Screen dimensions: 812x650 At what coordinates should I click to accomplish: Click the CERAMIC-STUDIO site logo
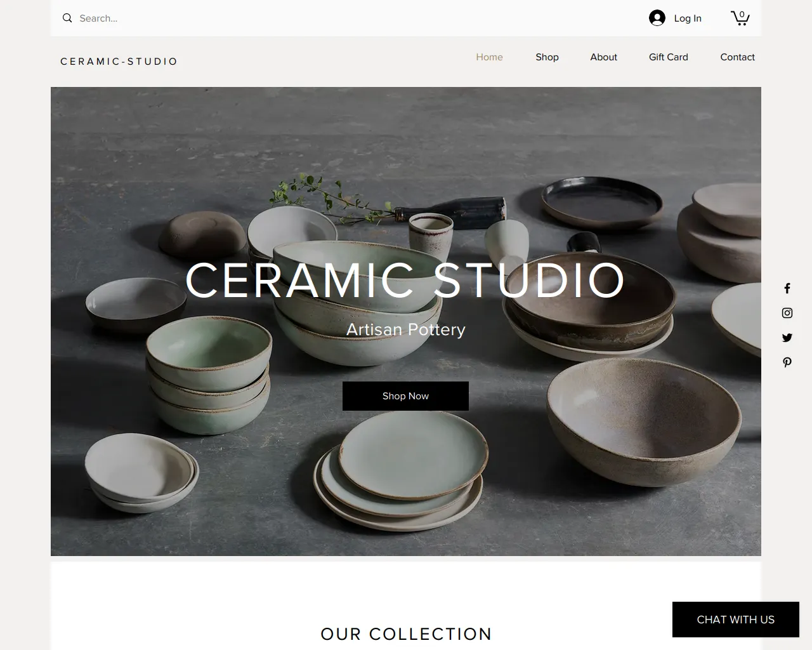point(119,62)
